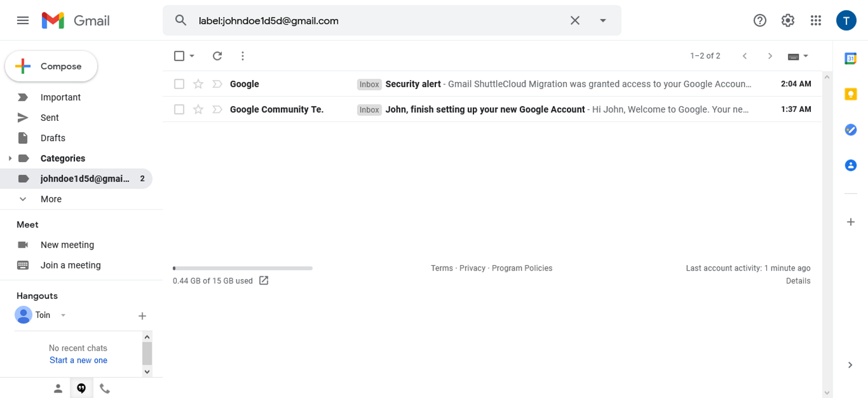Open the Google Calendar side panel icon
Screen dimensions: 868x398
tap(851, 58)
